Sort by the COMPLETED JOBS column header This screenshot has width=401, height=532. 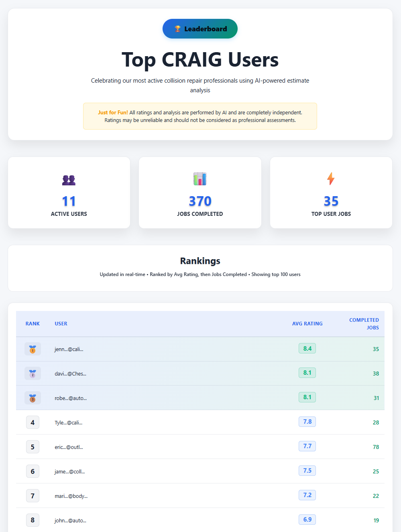[364, 324]
